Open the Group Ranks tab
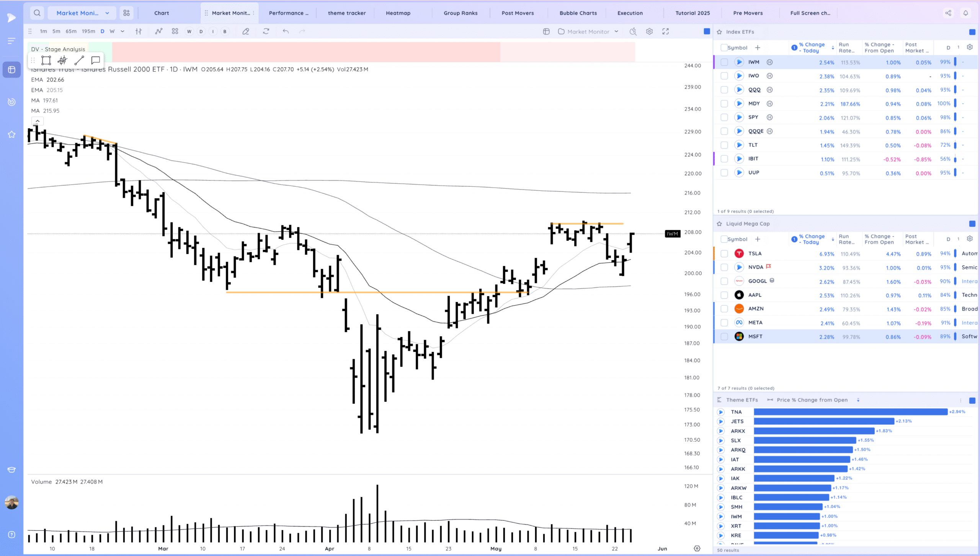Image resolution: width=980 pixels, height=556 pixels. (x=461, y=13)
